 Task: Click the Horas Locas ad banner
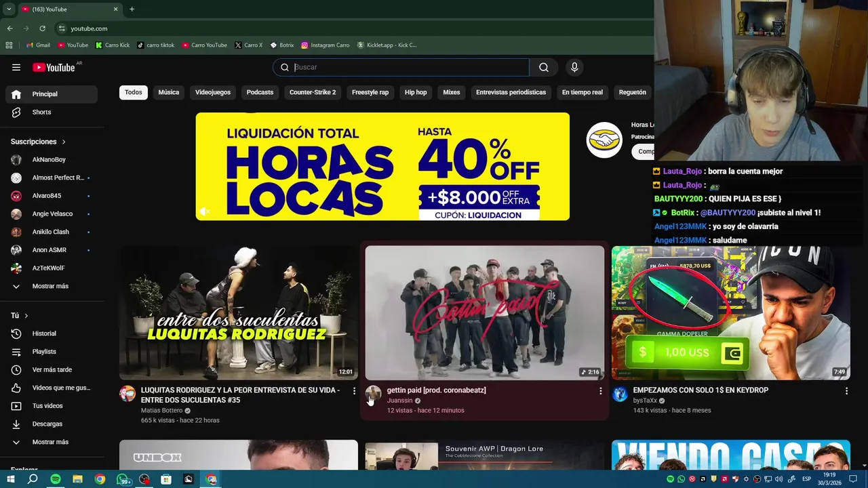tap(382, 167)
